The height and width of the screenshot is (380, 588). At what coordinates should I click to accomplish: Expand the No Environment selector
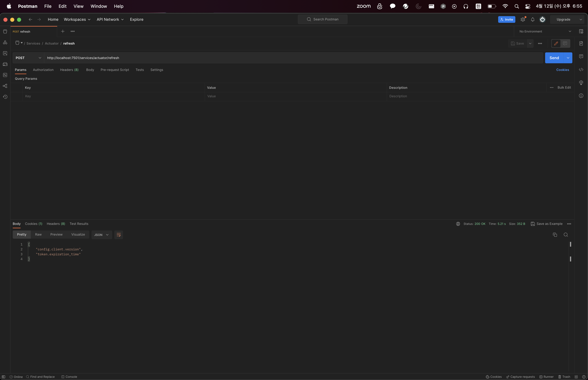click(545, 31)
